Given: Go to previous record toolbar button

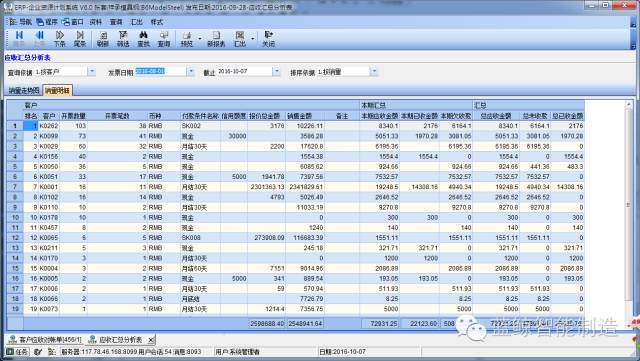Looking at the screenshot, I should (40, 39).
